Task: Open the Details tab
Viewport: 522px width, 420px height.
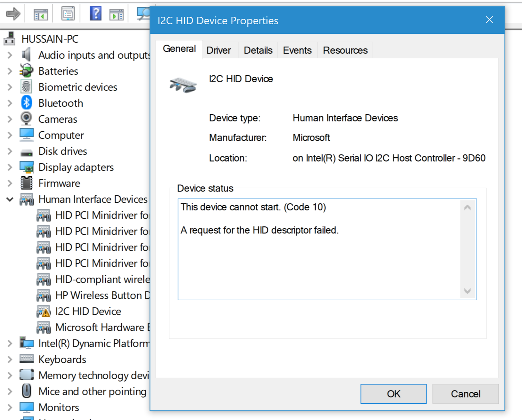Action: [258, 50]
